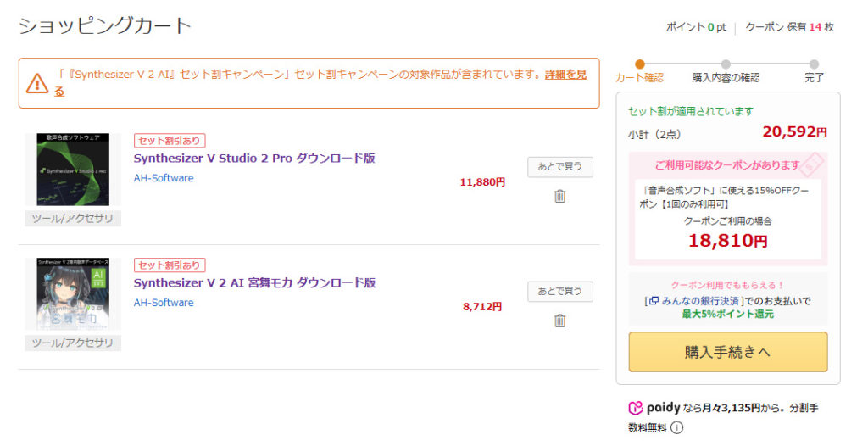Open Synthesizer V Studio 2 Pro ダウンロード版 title
868x446 pixels.
[253, 159]
